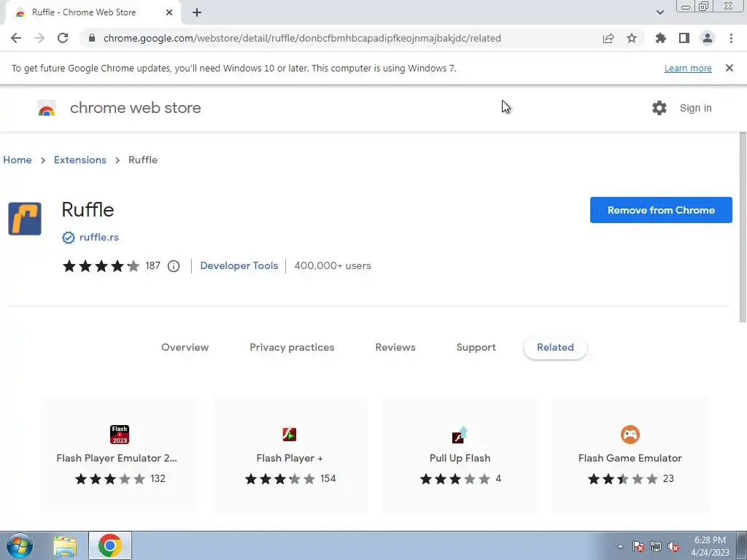
Task: Go back to previous page
Action: tap(16, 38)
